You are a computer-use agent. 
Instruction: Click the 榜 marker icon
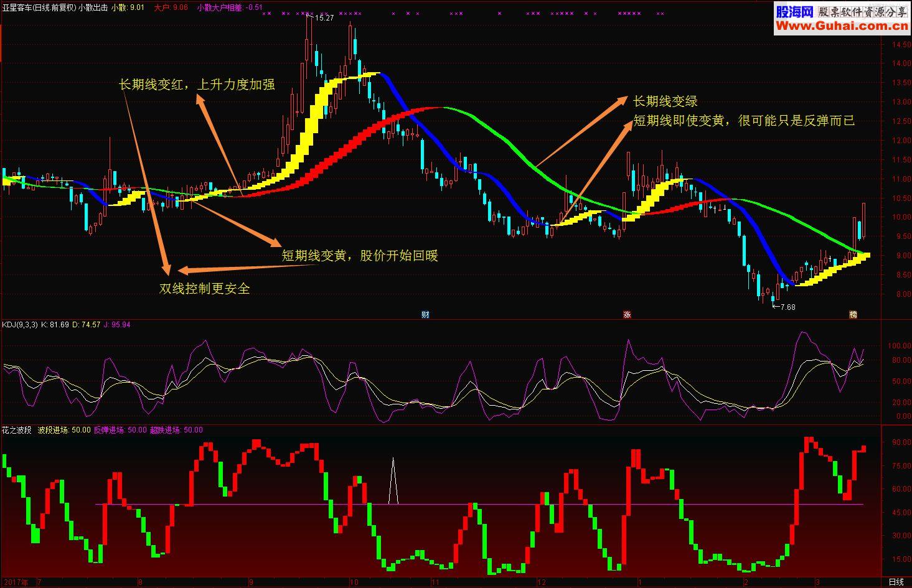point(853,315)
